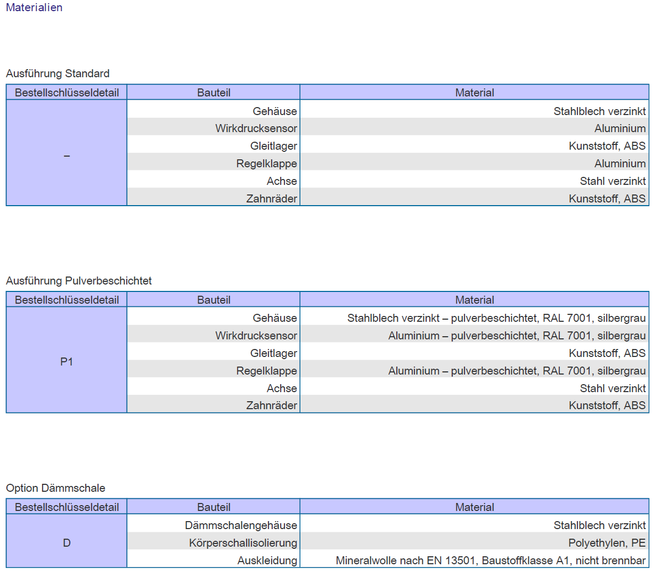Image resolution: width=660 pixels, height=584 pixels.
Task: Click the Dämmschalengehäuse component cell
Action: click(x=240, y=525)
